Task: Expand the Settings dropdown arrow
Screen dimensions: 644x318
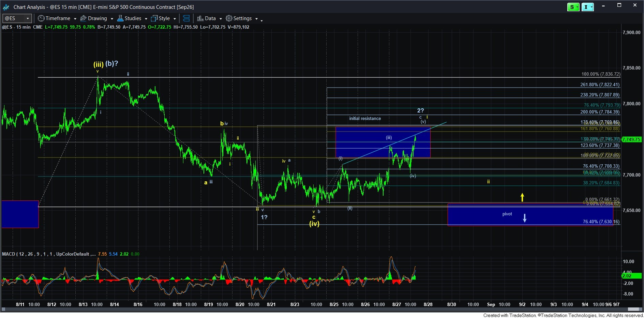Action: 256,19
